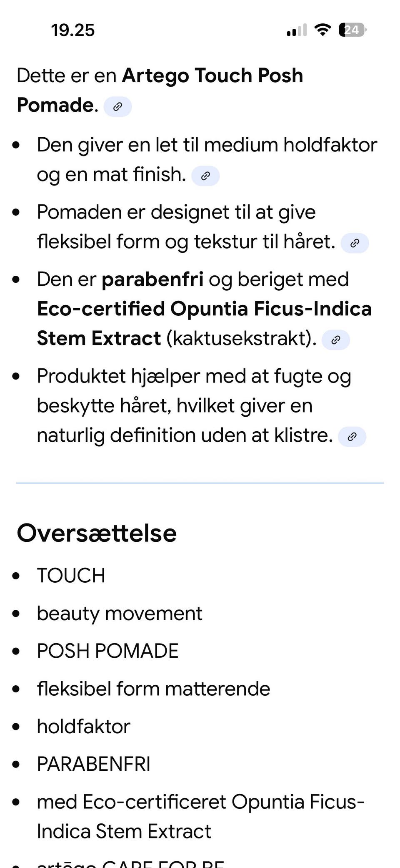400x868 pixels.
Task: Select the "beauty movement" list item
Action: 119,614
